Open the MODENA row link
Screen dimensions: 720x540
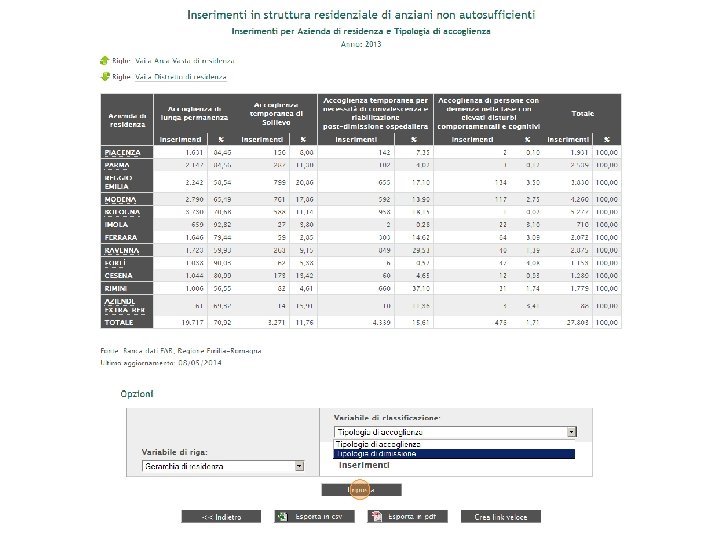tap(120, 200)
